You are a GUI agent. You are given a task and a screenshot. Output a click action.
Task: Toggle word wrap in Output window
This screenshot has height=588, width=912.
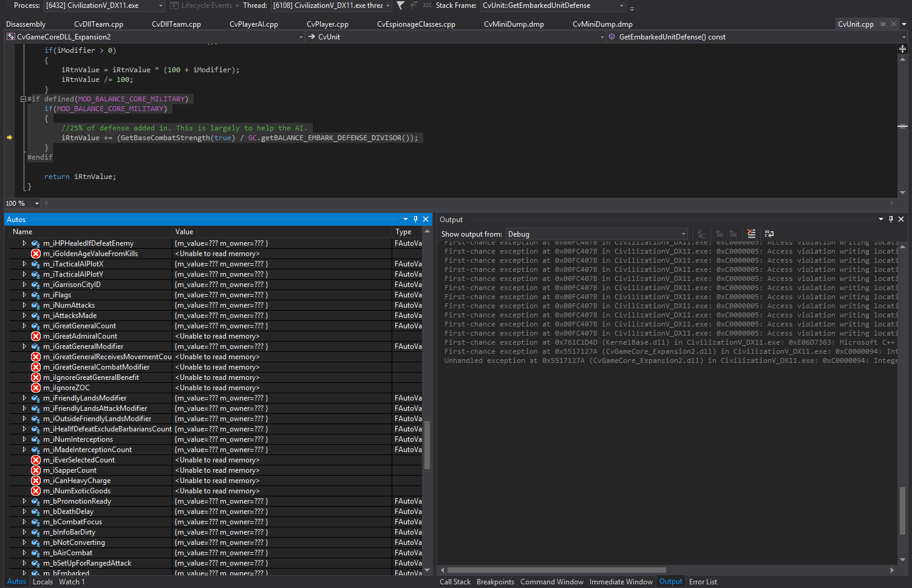pyautogui.click(x=769, y=234)
